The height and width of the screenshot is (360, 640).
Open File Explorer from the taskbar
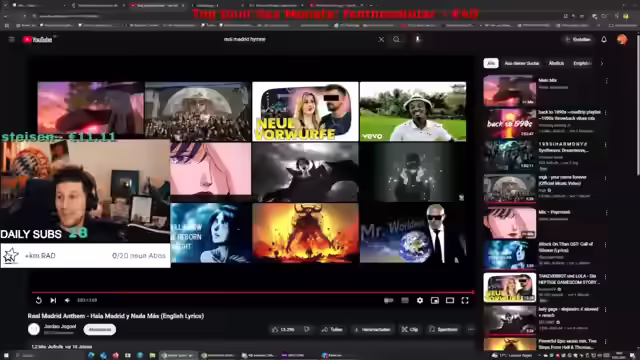pos(152,356)
